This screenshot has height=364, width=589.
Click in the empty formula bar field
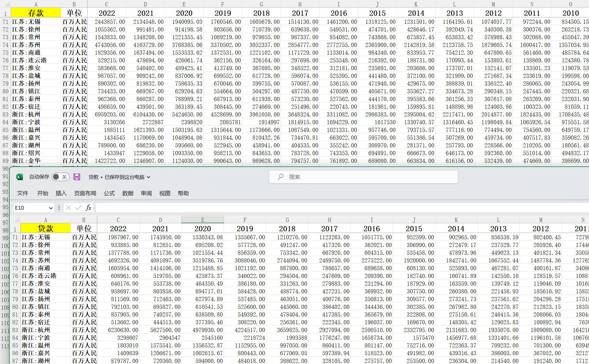[331, 208]
